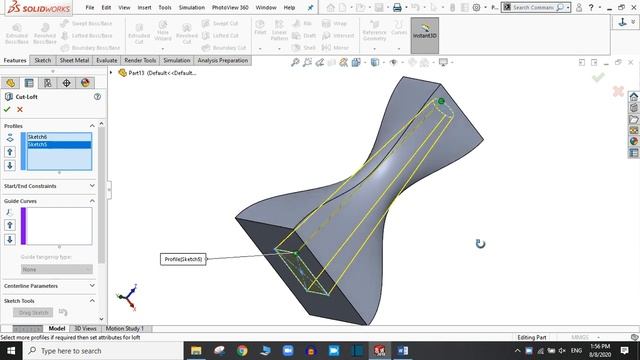Collapse the Guide Curves section
640x360 pixels.
(92, 201)
